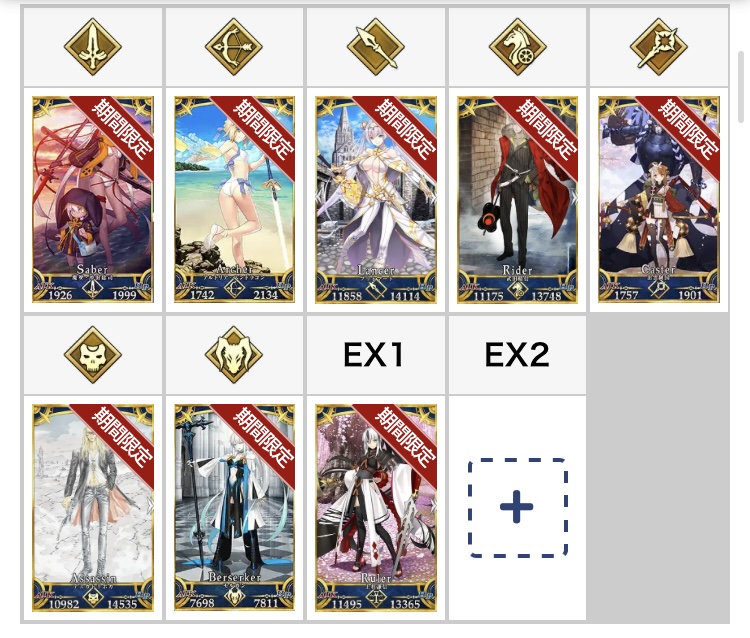Open the Caster card with HP 1901
The height and width of the screenshot is (638, 750).
coord(659,200)
